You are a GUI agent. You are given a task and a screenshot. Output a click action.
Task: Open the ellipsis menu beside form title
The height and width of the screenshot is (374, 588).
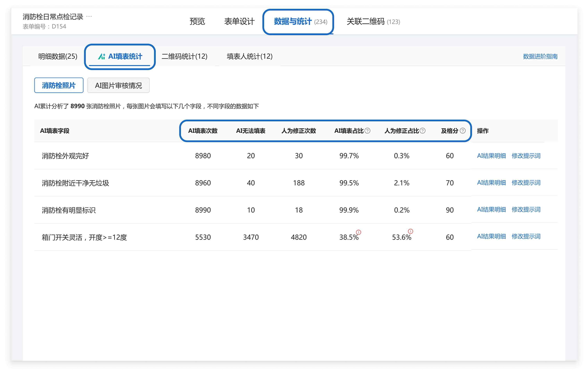(x=89, y=16)
